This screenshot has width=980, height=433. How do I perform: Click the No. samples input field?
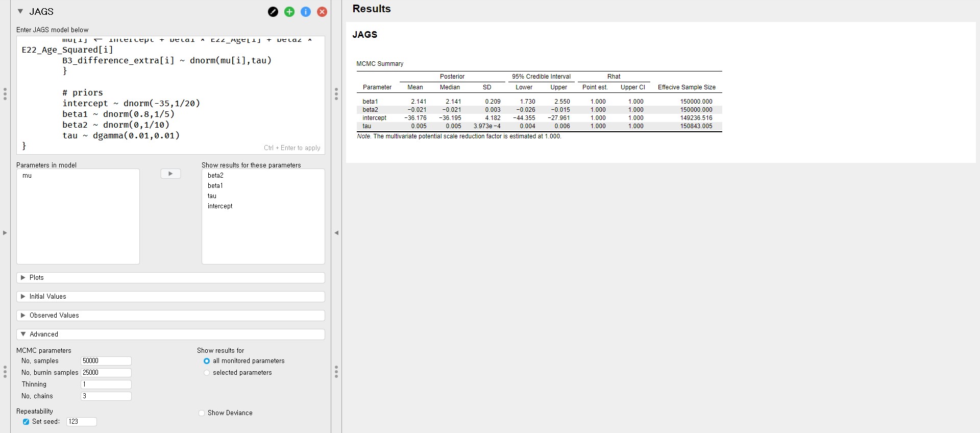(106, 361)
